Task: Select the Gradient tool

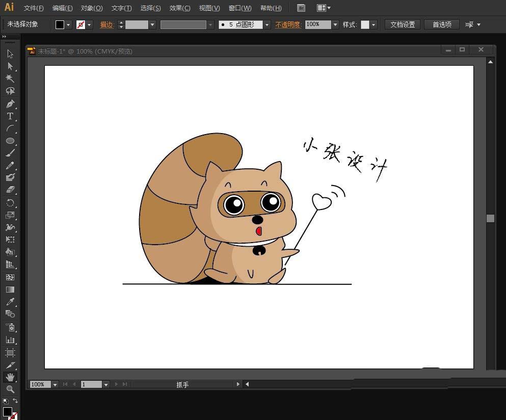Action: click(10, 290)
